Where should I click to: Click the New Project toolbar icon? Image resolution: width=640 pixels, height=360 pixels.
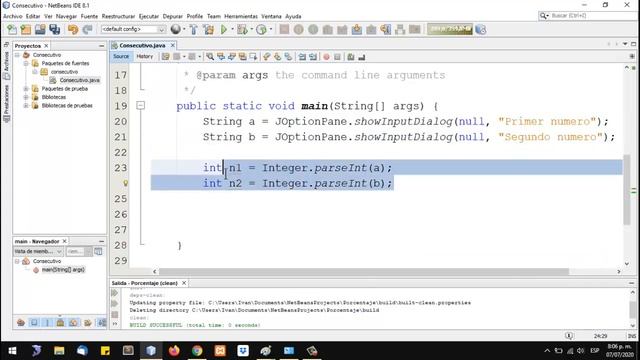tap(26, 29)
